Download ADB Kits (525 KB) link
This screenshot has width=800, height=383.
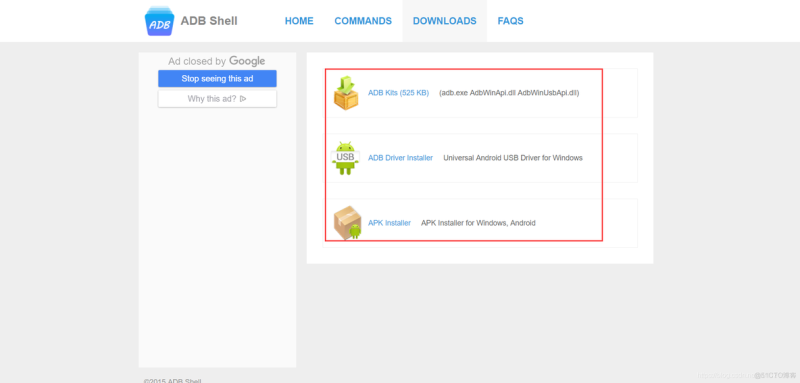[x=398, y=93]
